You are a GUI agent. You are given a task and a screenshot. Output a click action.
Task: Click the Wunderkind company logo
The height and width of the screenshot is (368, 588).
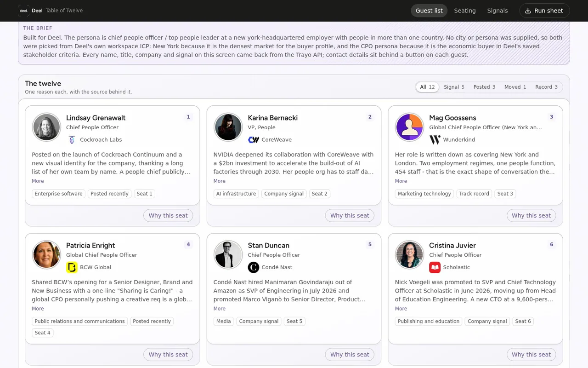pyautogui.click(x=435, y=139)
